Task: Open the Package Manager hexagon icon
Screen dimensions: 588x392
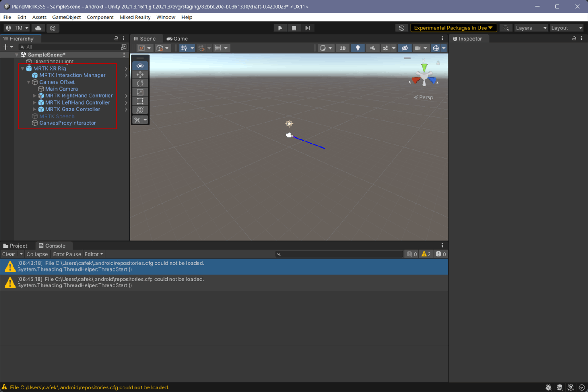Action: point(53,28)
